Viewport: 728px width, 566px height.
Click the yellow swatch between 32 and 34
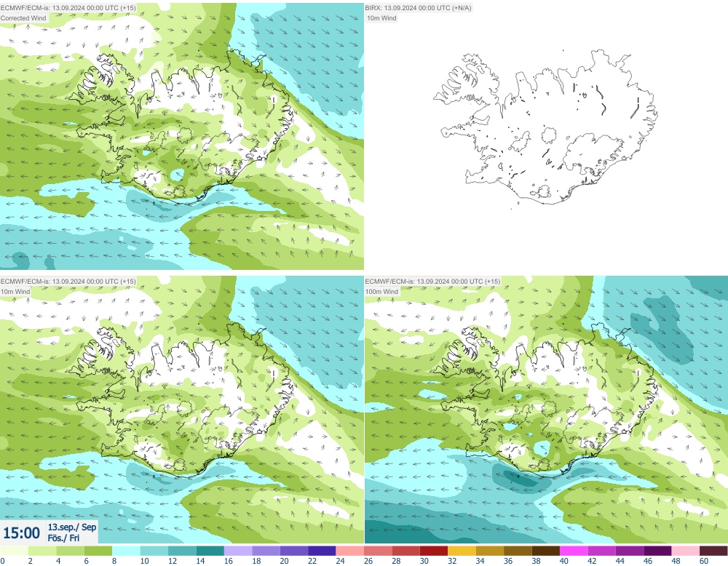pyautogui.click(x=462, y=551)
